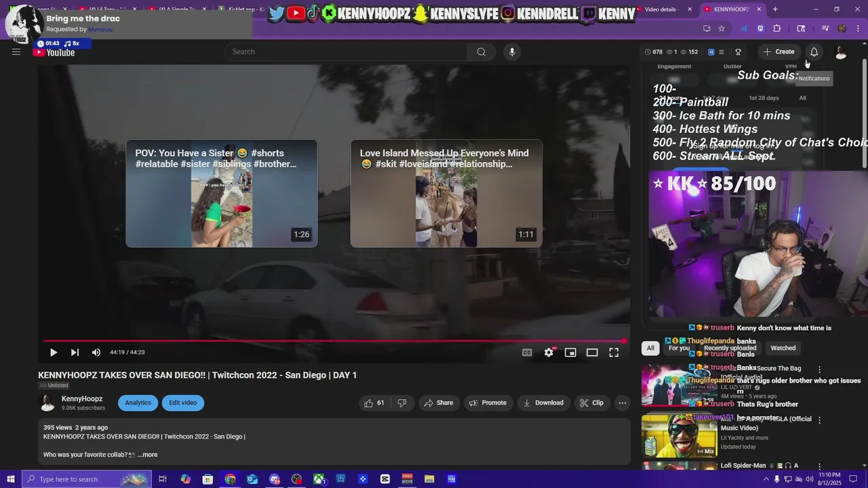868x488 pixels.
Task: Skip to the next video
Action: pyautogui.click(x=75, y=352)
